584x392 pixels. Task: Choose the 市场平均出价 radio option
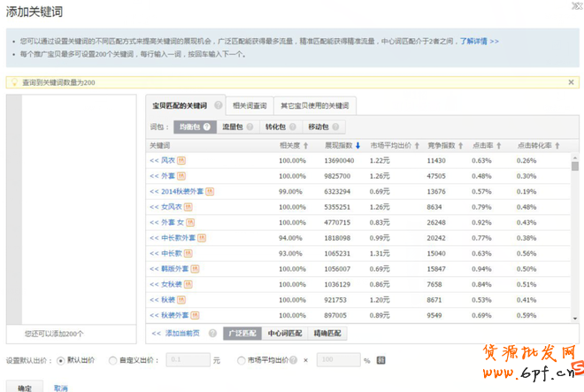pyautogui.click(x=242, y=360)
